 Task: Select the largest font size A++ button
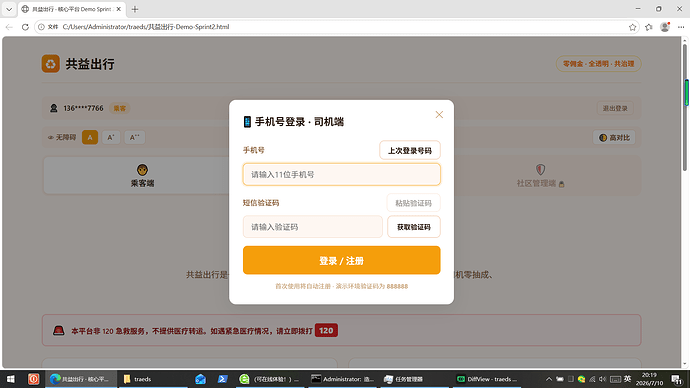click(x=134, y=137)
